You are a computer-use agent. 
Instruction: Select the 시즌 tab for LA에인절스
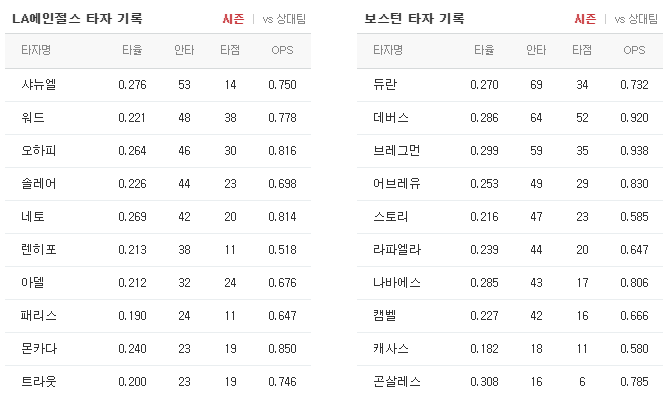[x=233, y=19]
